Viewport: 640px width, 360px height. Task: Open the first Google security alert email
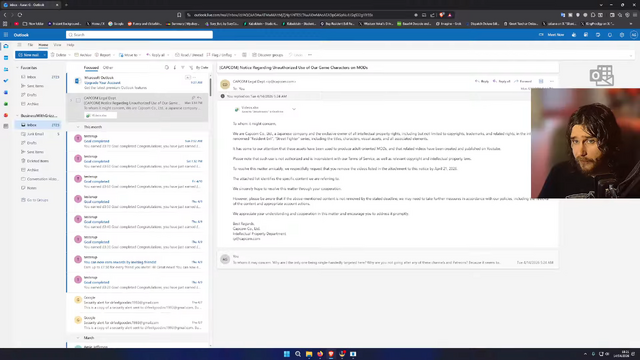(x=138, y=302)
